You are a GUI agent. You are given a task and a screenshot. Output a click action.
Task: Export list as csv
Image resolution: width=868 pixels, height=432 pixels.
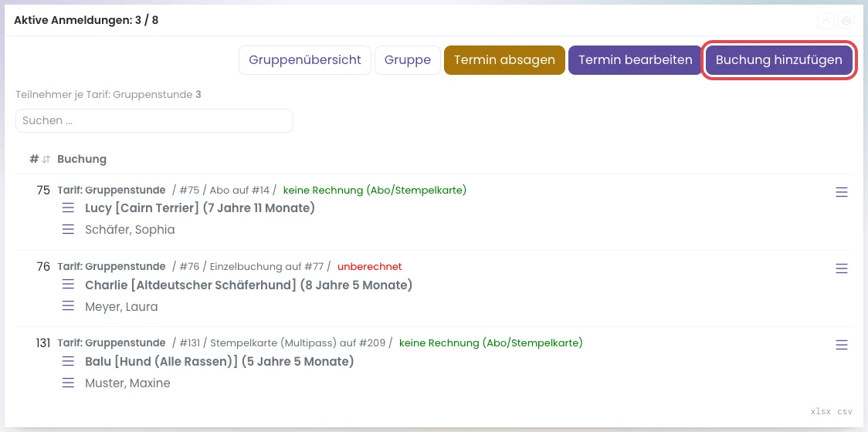(x=845, y=411)
